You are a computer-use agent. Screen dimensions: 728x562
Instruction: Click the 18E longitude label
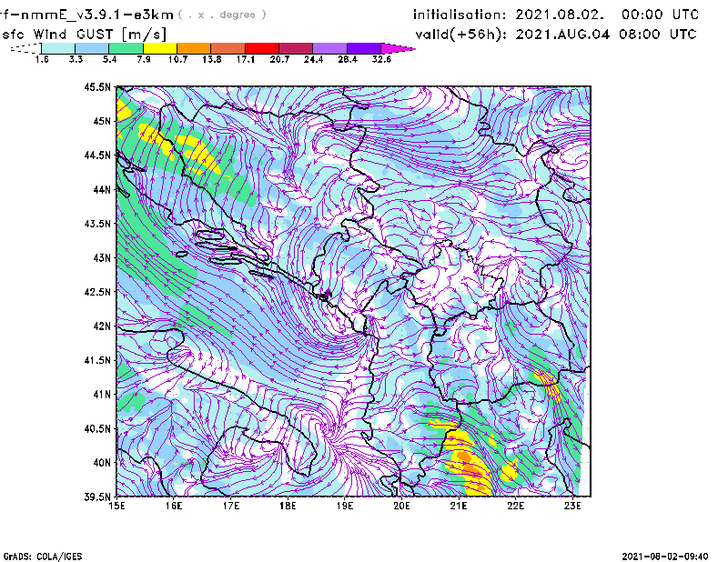(288, 506)
